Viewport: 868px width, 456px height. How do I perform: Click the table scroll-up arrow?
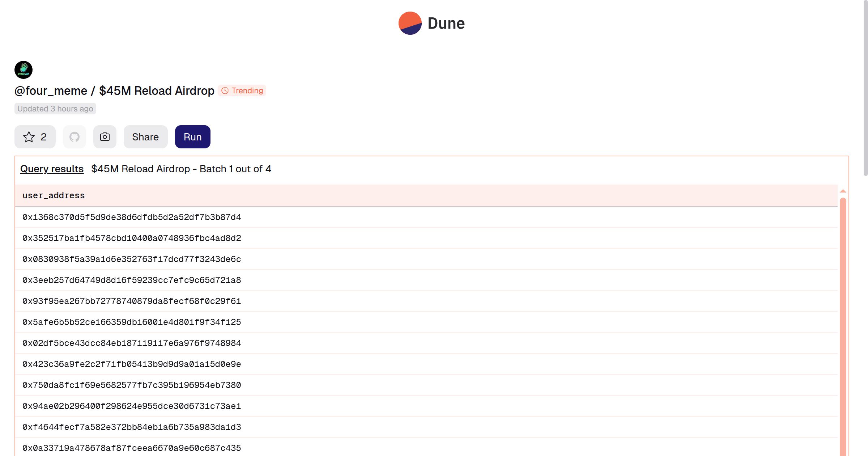coord(843,191)
